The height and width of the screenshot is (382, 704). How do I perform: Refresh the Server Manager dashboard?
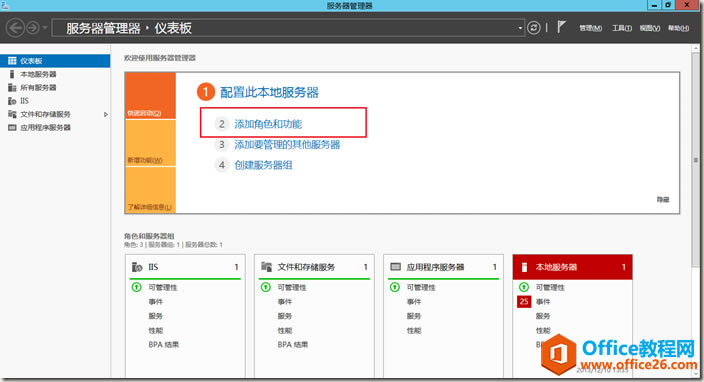533,28
